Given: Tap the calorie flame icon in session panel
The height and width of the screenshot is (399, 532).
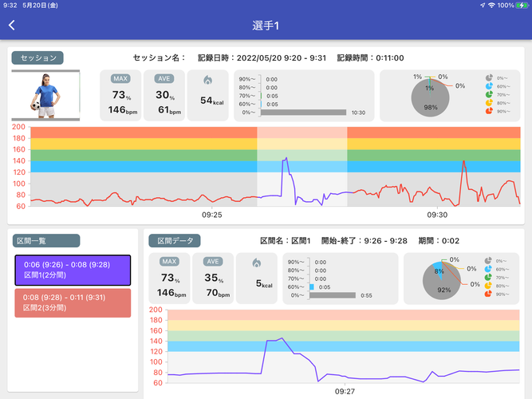Looking at the screenshot, I should click(x=208, y=80).
